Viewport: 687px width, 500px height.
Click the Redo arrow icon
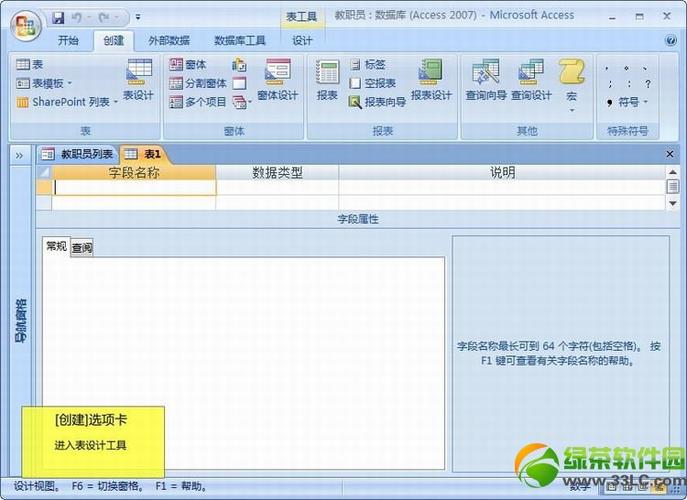point(104,18)
